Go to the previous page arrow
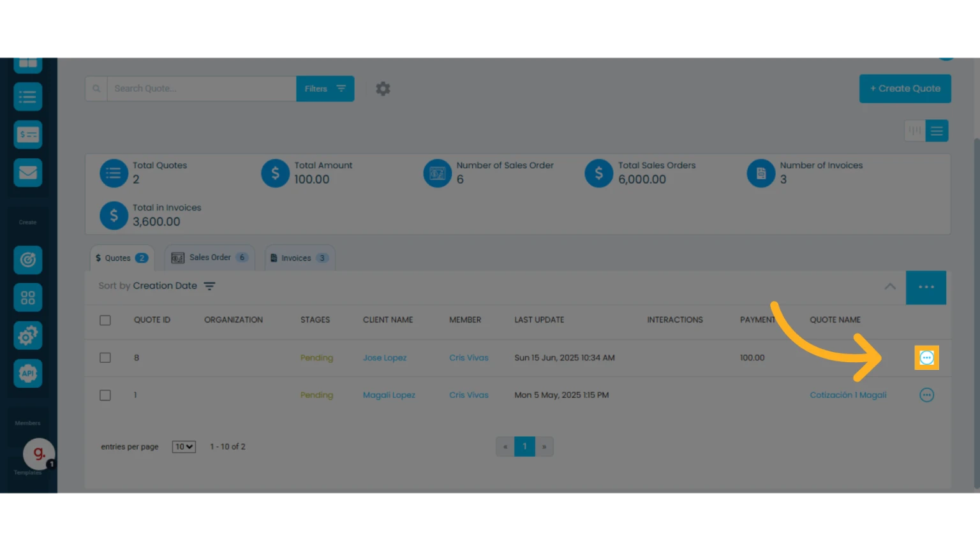The height and width of the screenshot is (551, 980). tap(505, 446)
